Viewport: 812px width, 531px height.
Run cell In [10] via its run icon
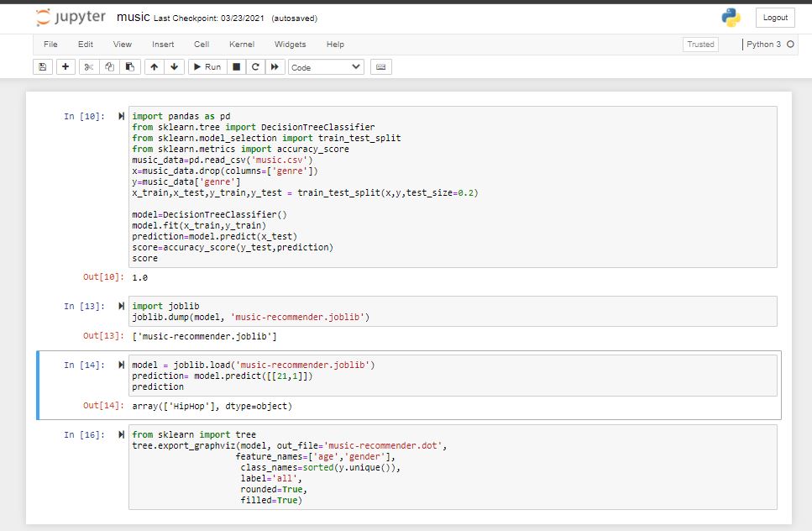121,116
